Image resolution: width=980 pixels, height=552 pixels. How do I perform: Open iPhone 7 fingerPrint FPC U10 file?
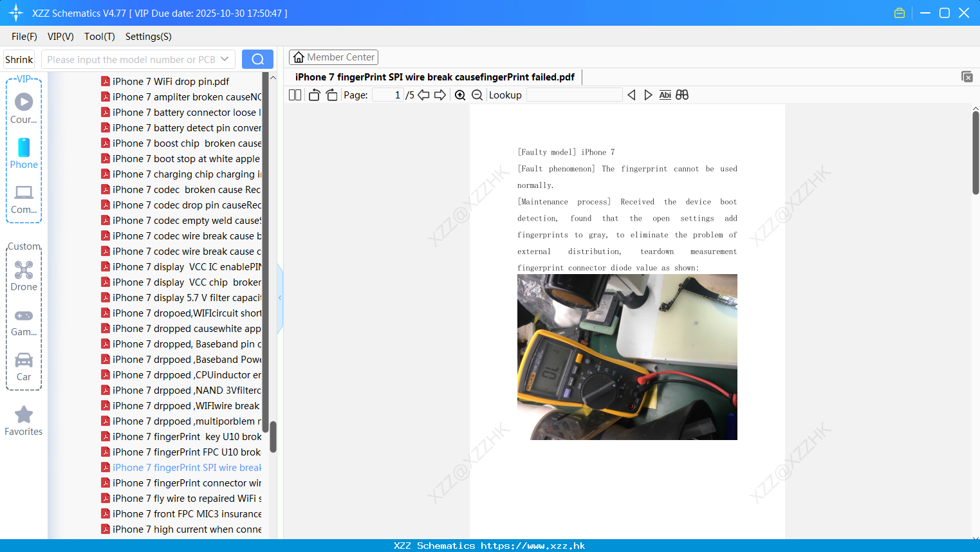coord(187,452)
